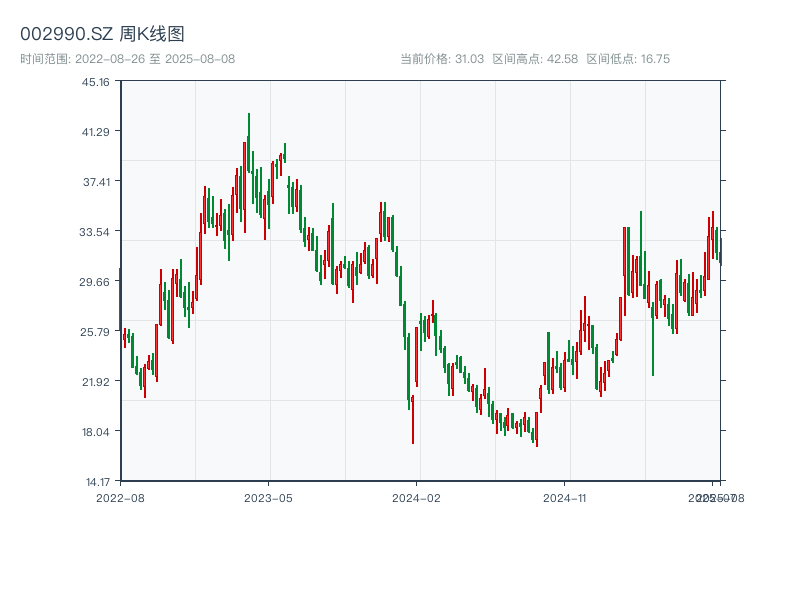Select the 时间范围 date range text
Viewport: 800px width, 600px height.
click(127, 59)
